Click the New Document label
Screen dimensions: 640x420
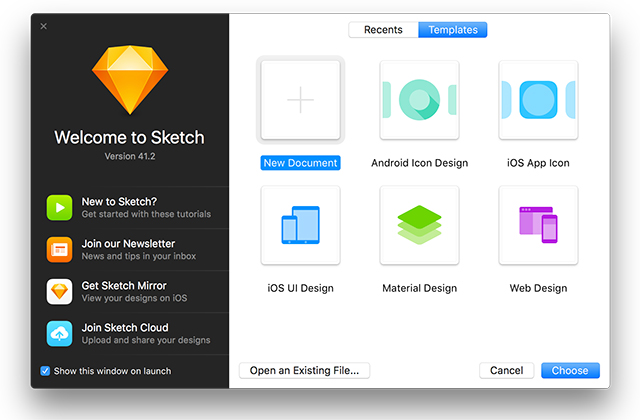(x=300, y=163)
